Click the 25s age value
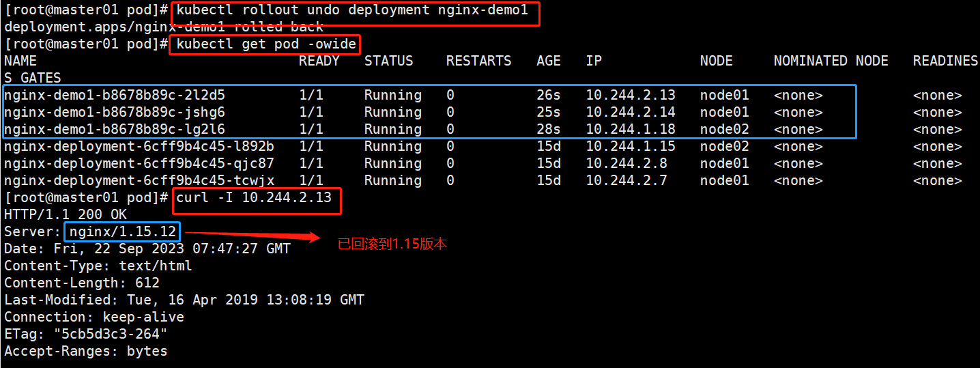Screen dimensions: 980x368 point(549,112)
